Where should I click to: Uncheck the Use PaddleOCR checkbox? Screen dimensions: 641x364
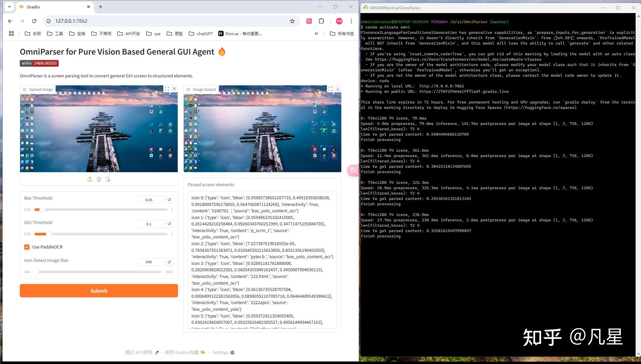(x=27, y=247)
